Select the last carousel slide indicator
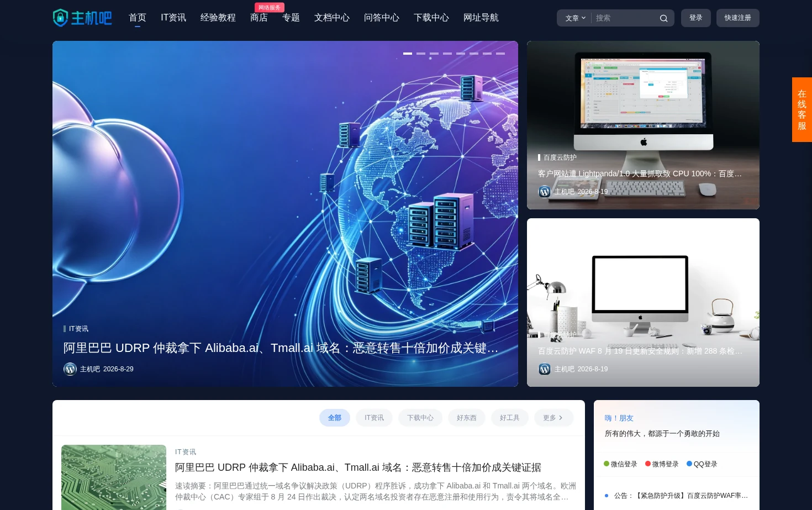 [x=500, y=54]
